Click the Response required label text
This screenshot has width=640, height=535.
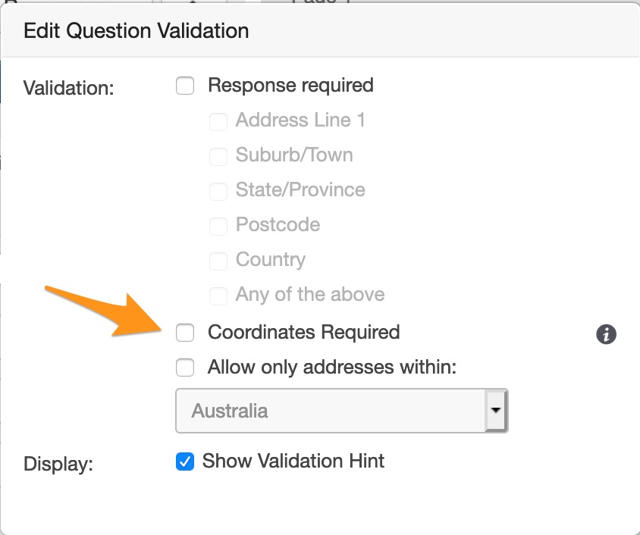291,85
